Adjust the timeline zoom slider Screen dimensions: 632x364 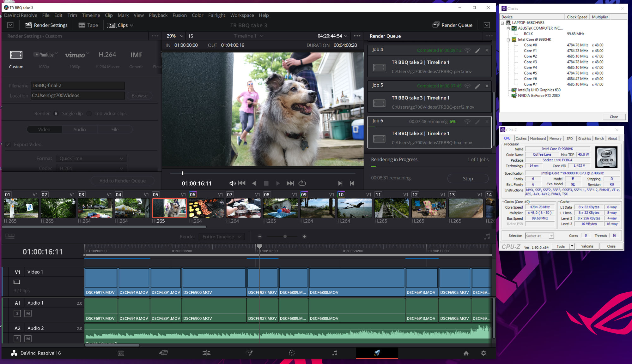click(x=285, y=236)
